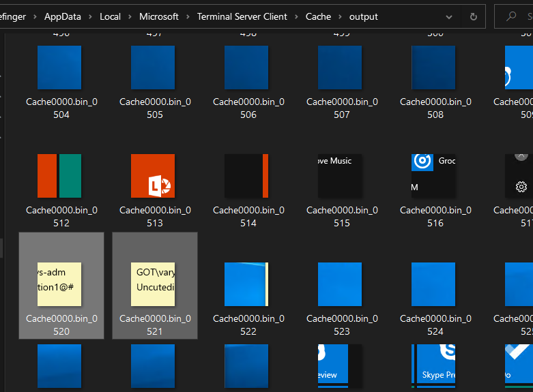The width and height of the screenshot is (533, 392).
Task: Open the address bar history dropdown
Action: (448, 17)
